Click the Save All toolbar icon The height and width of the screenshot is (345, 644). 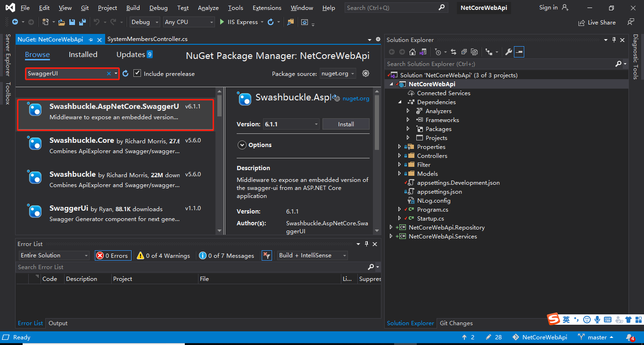(x=82, y=22)
